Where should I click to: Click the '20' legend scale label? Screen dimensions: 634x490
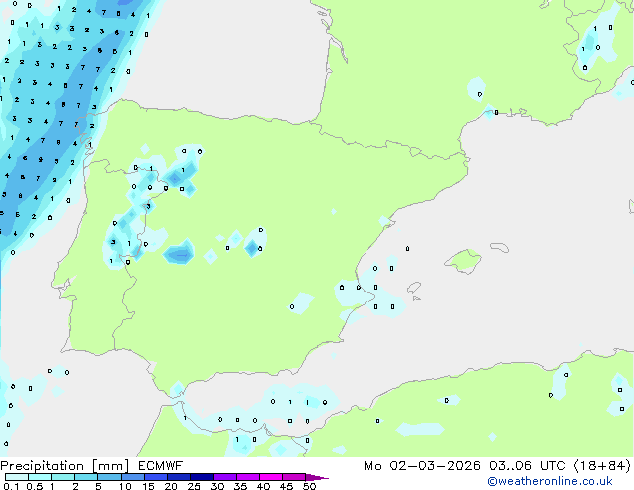click(171, 486)
